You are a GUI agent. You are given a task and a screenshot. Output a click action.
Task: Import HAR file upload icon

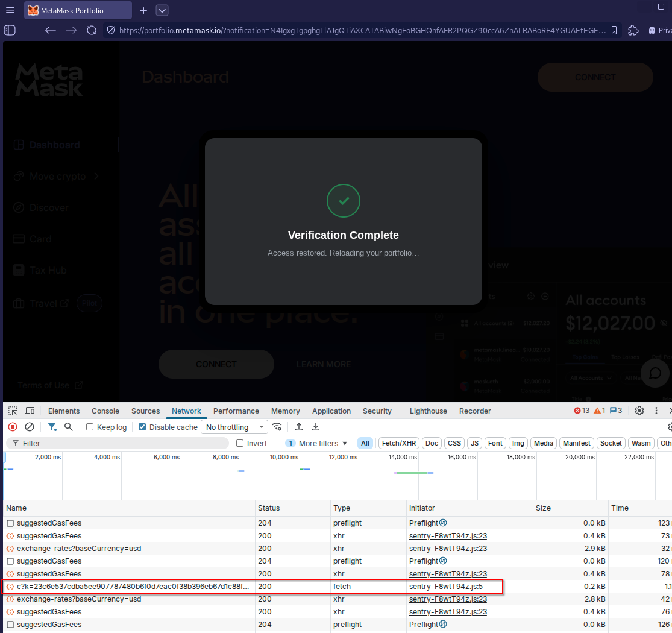(299, 426)
